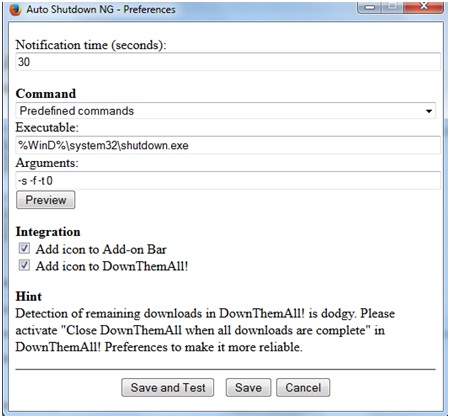This screenshot has width=450, height=418.
Task: Click the dropdown arrow beside Predefined commands
Action: 429,111
